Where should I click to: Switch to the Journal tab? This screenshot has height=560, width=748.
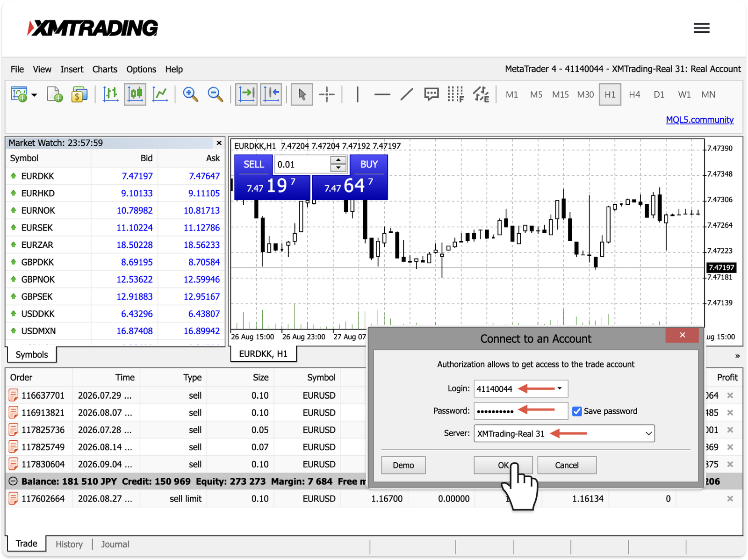[115, 544]
